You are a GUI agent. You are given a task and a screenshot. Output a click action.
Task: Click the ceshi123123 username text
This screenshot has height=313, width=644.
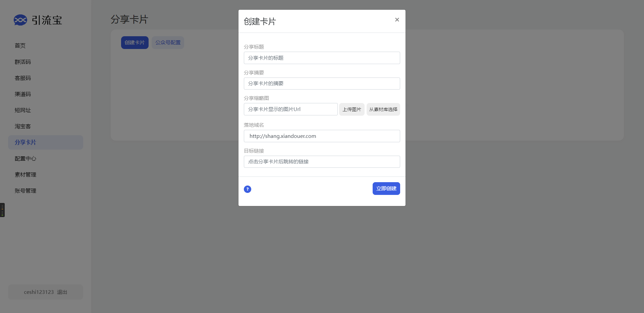39,292
